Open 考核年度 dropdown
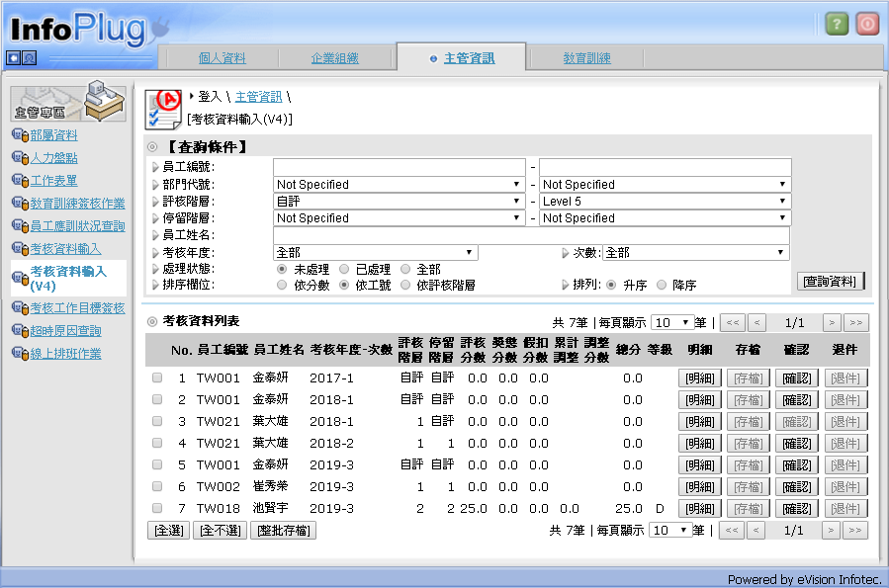Viewport: 889px width, 588px height. (376, 253)
